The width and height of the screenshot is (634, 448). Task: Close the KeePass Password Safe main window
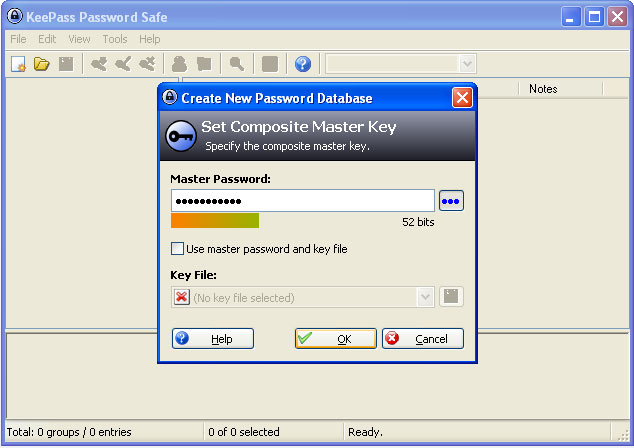tap(617, 17)
